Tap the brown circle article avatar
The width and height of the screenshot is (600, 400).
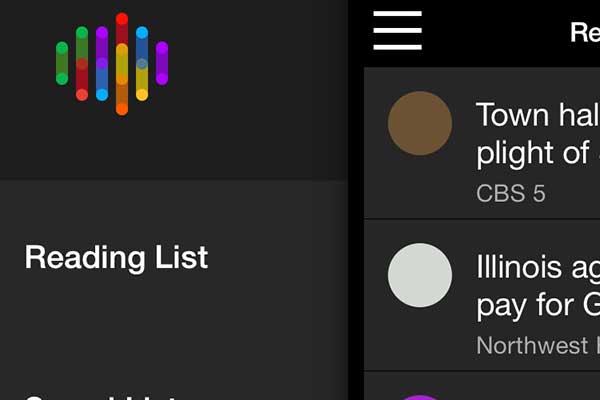[x=420, y=123]
